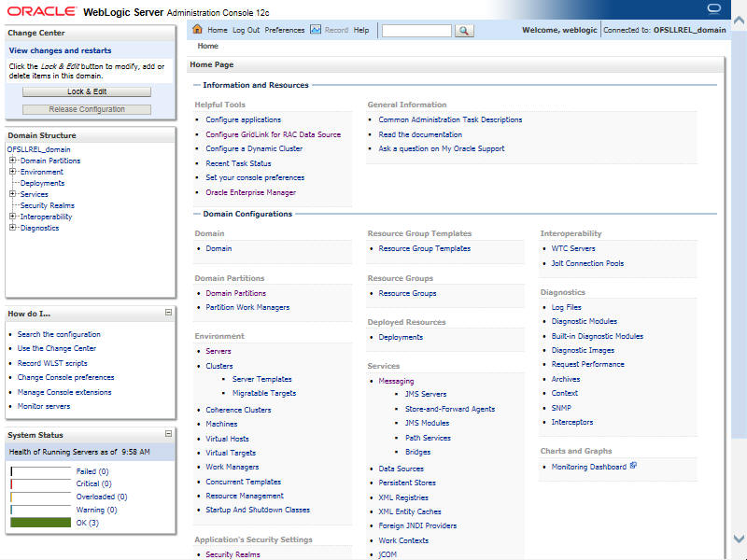The height and width of the screenshot is (560, 747).
Task: Open Preferences from the toolbar
Action: tap(285, 30)
